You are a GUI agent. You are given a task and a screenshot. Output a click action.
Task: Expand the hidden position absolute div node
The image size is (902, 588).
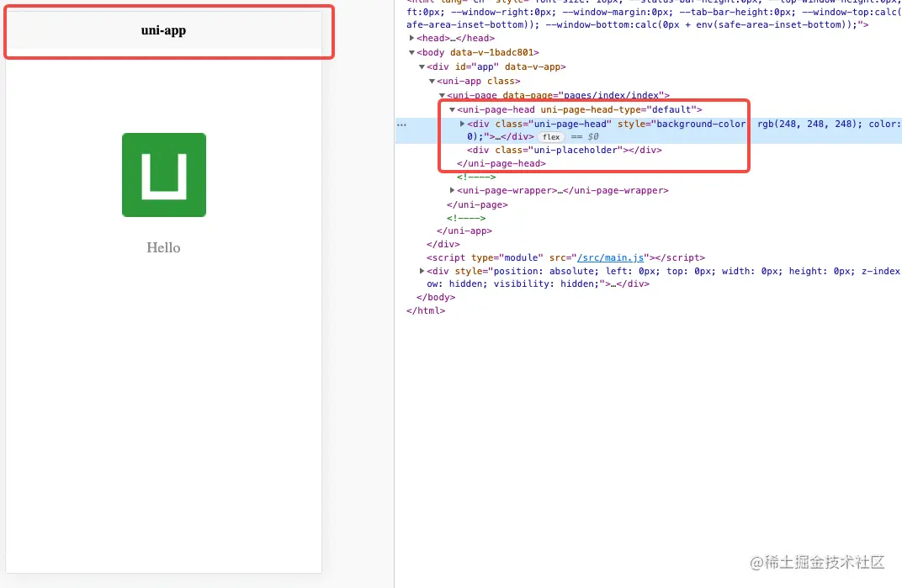pos(422,271)
